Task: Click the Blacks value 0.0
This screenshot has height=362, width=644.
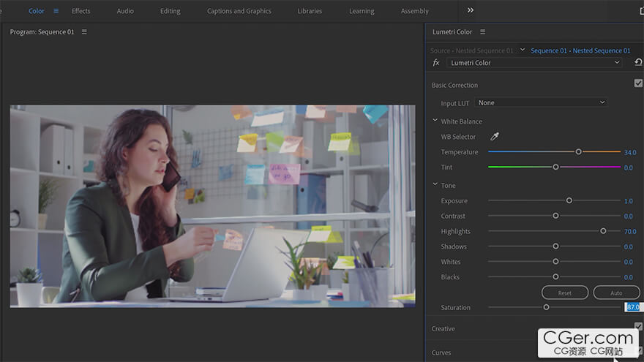Action: (x=629, y=277)
